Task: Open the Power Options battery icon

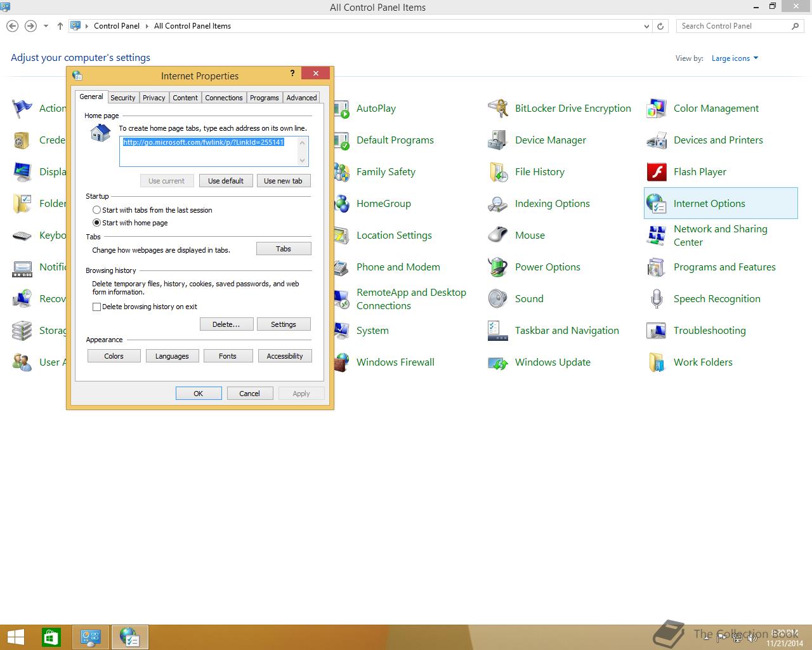Action: click(x=497, y=267)
